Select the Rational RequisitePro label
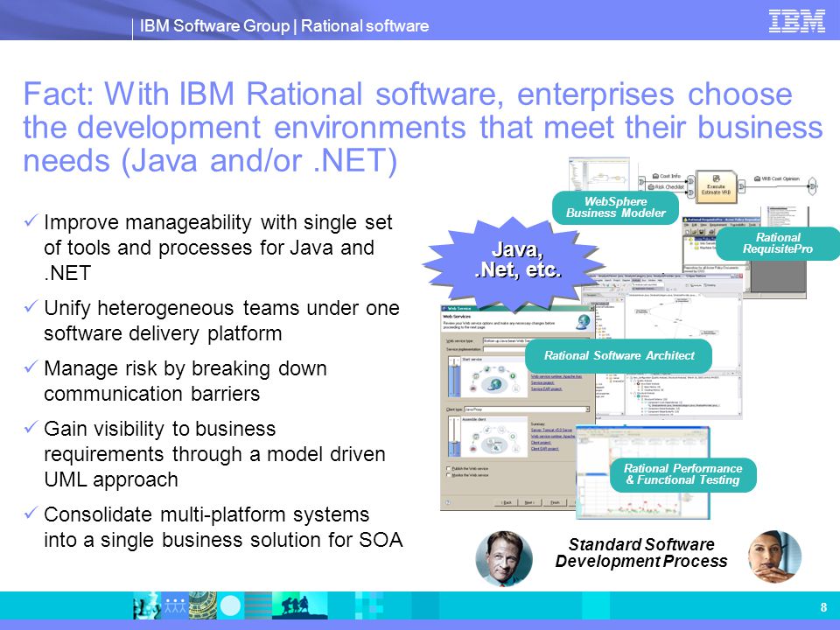The image size is (840, 630). pos(778,243)
